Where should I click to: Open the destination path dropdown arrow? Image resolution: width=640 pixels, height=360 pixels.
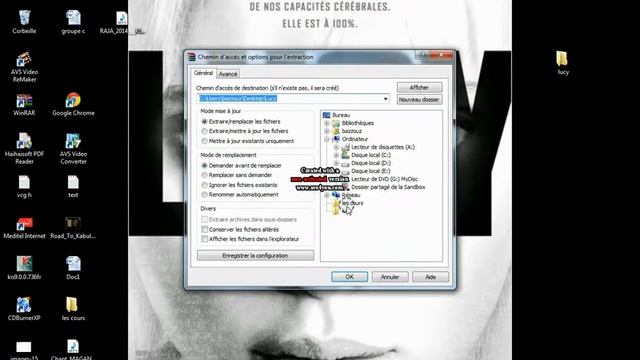(x=385, y=99)
